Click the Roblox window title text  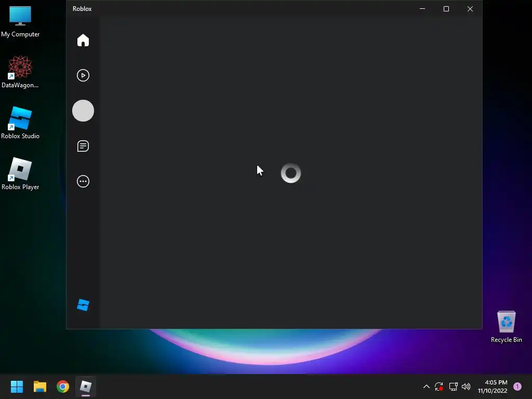[x=82, y=9]
